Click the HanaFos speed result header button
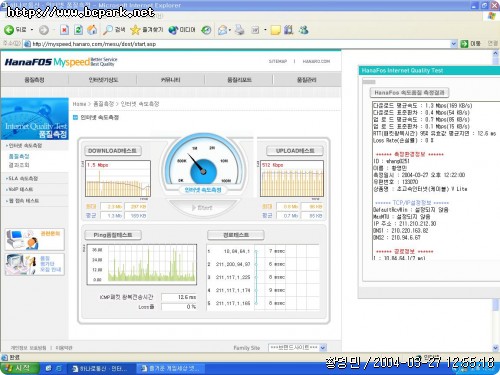 click(x=409, y=93)
